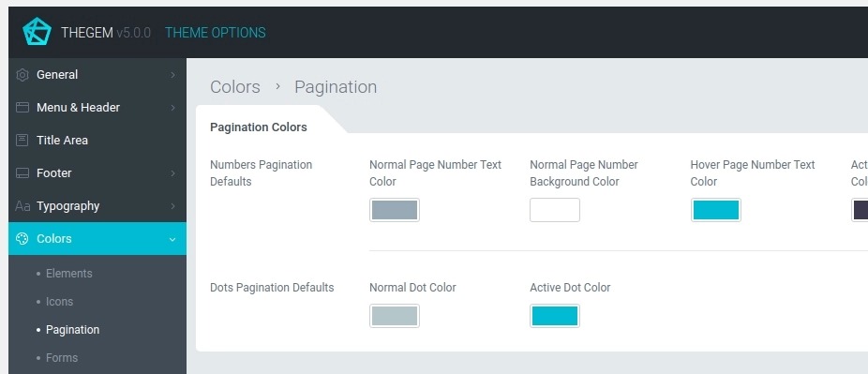Expand the General section chevron
The width and height of the screenshot is (868, 374).
pos(172,75)
